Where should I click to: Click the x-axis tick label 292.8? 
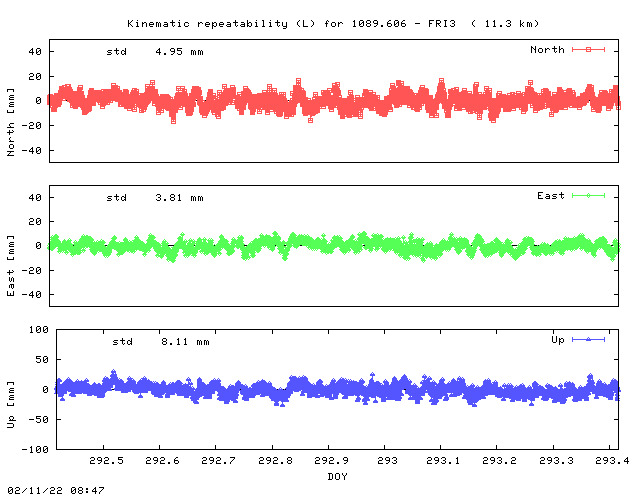click(275, 460)
